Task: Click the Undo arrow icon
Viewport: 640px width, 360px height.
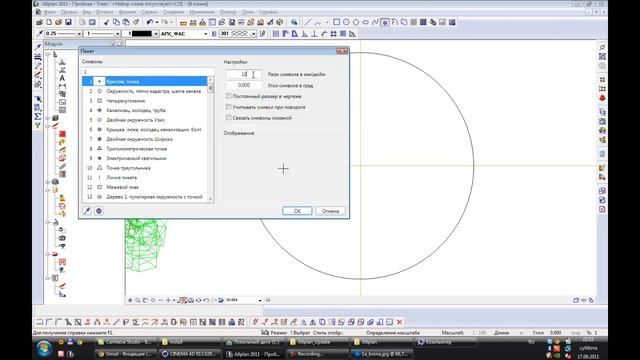Action: (x=150, y=22)
